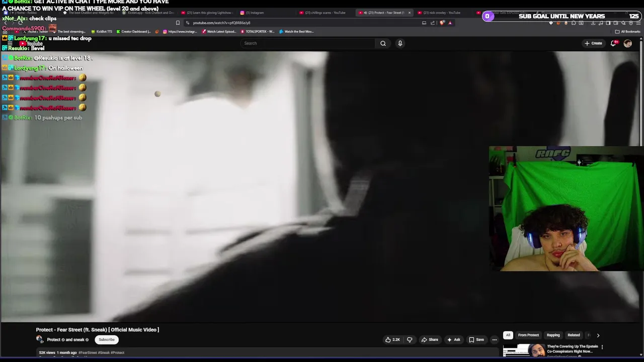Image resolution: width=644 pixels, height=362 pixels.
Task: Open the All Bookmarks folder
Action: click(627, 32)
